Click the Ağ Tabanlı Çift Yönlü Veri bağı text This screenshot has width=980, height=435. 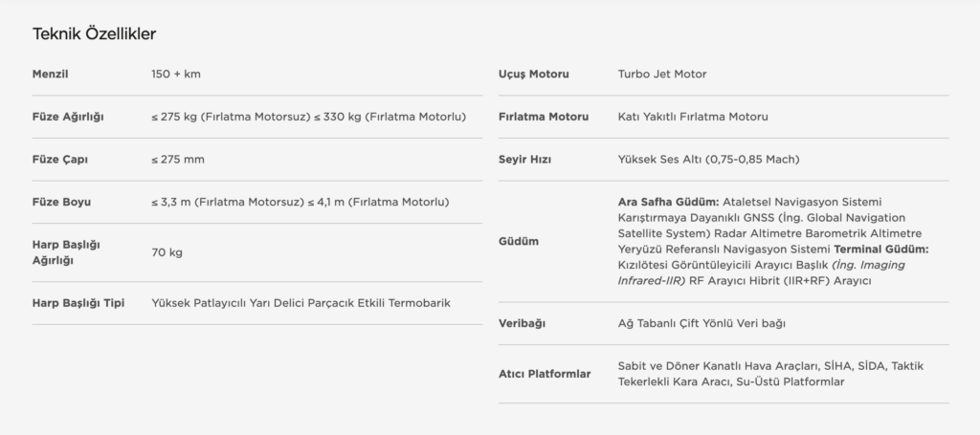pyautogui.click(x=702, y=323)
